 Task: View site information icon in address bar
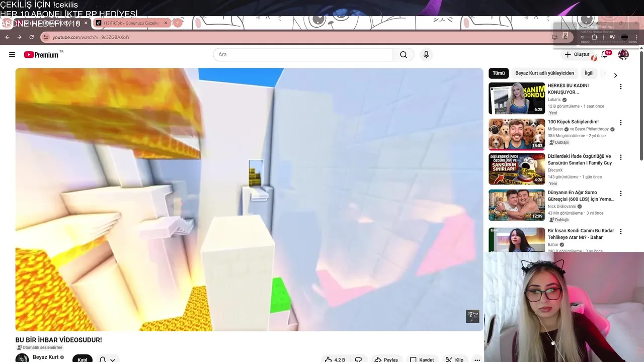tap(46, 37)
